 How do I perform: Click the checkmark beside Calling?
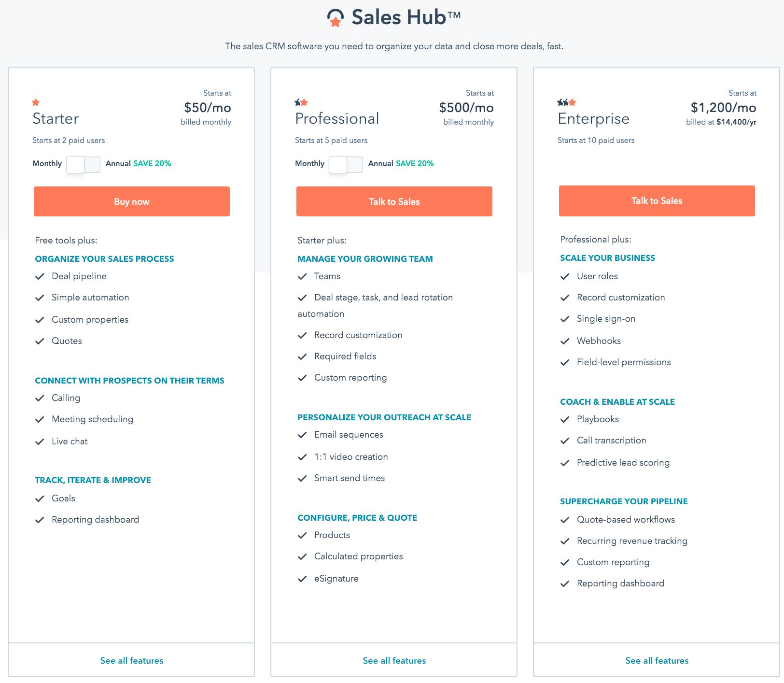(x=40, y=398)
